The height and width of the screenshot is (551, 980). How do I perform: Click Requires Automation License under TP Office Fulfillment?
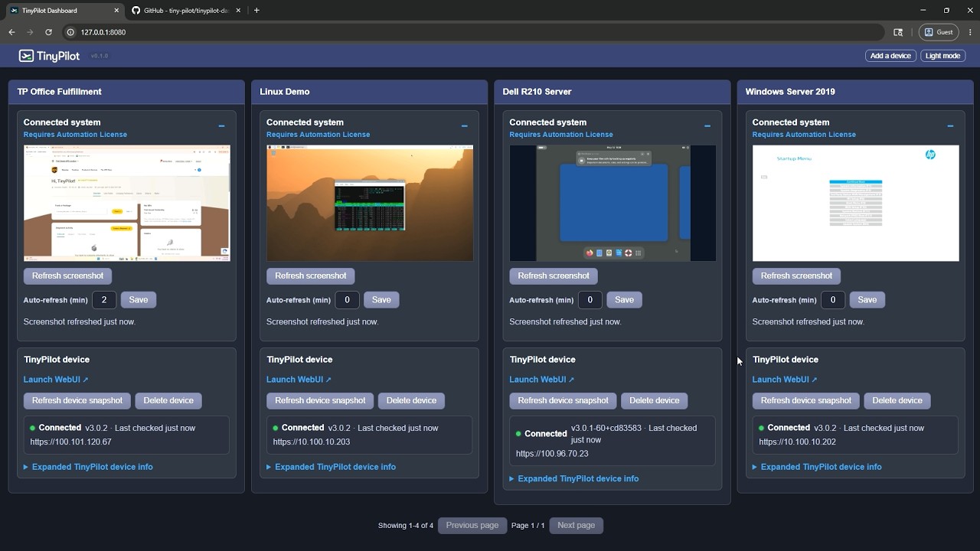[75, 135]
